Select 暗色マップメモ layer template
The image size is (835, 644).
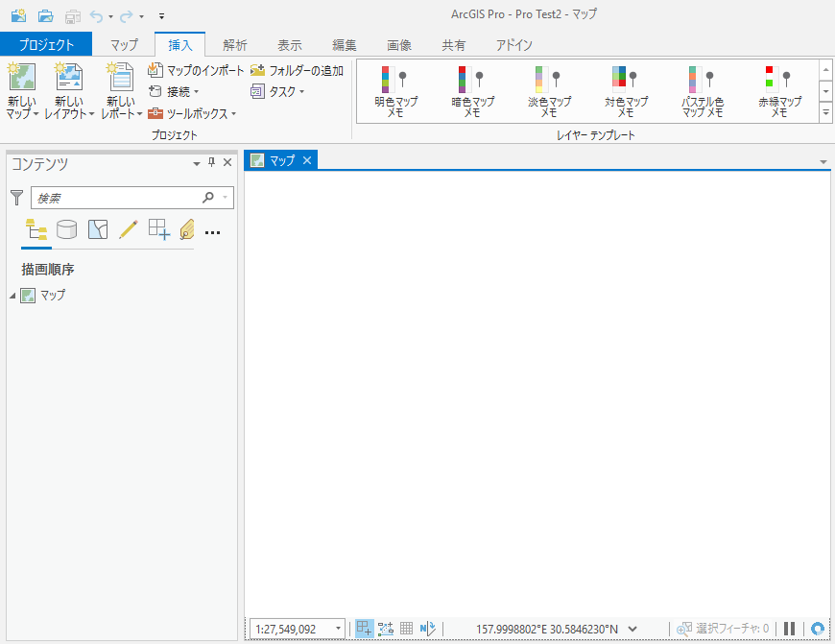tap(472, 91)
